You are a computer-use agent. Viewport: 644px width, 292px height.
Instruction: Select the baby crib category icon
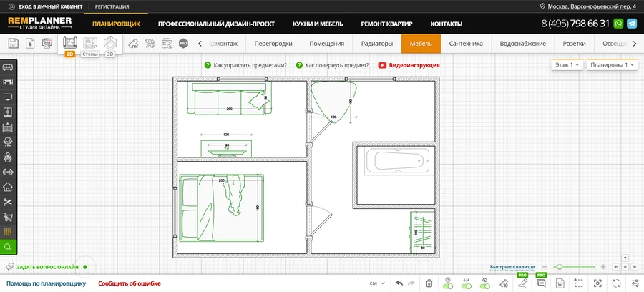click(x=8, y=127)
